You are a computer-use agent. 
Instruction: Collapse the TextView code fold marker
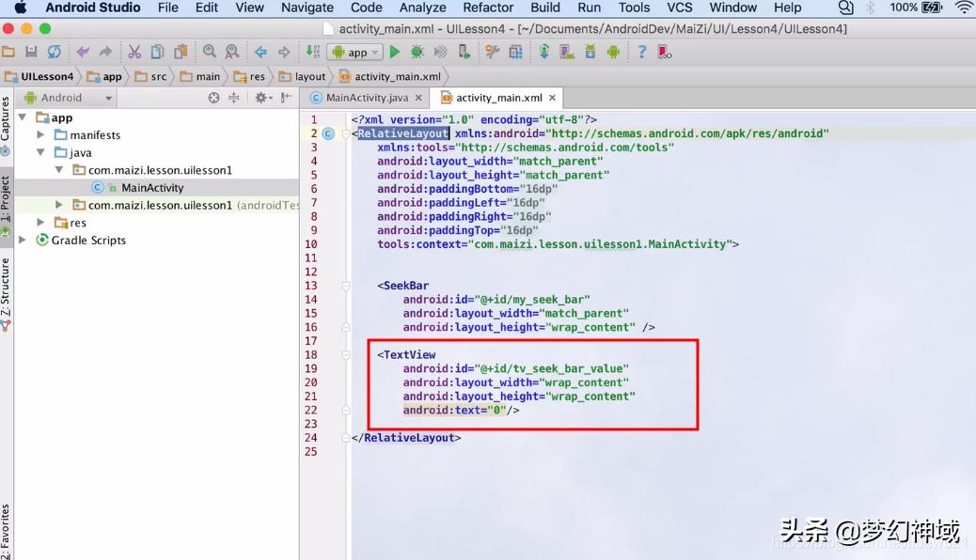tap(346, 355)
